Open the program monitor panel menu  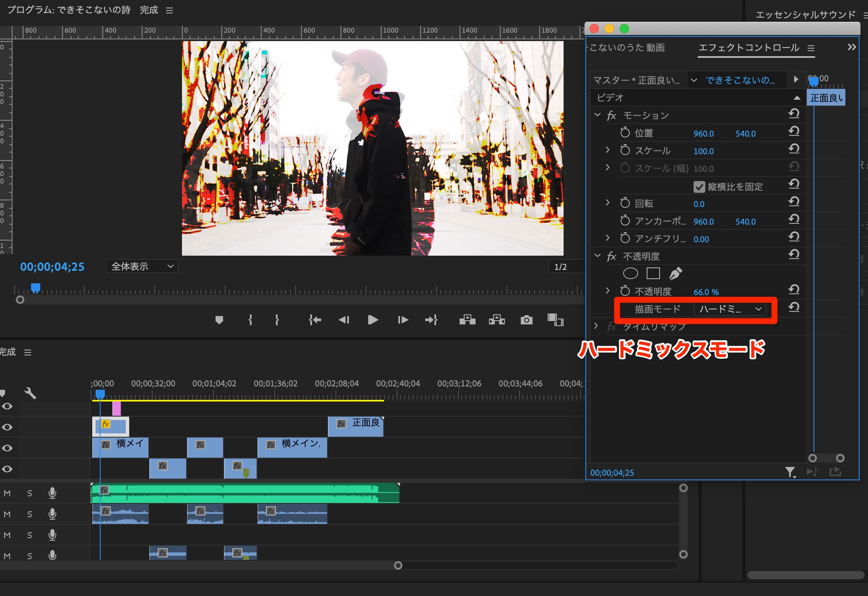tap(169, 10)
